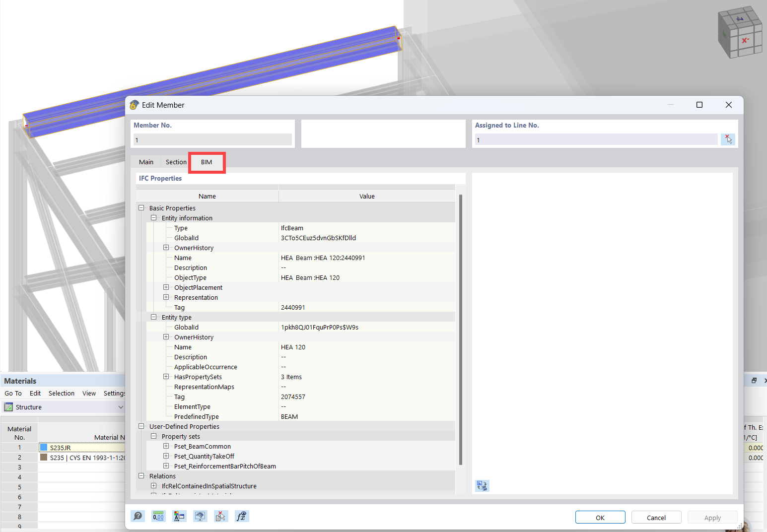This screenshot has width=767, height=532.
Task: Open the display colors settings icon
Action: [179, 516]
